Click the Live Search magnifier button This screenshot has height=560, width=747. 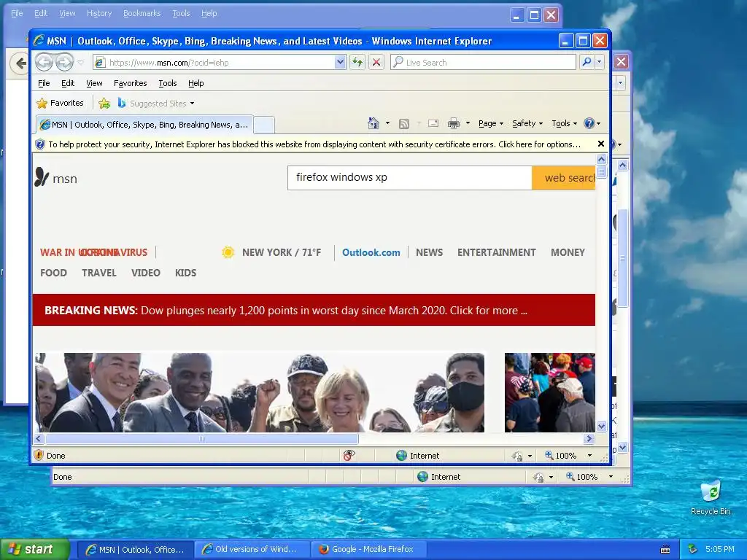pyautogui.click(x=587, y=62)
